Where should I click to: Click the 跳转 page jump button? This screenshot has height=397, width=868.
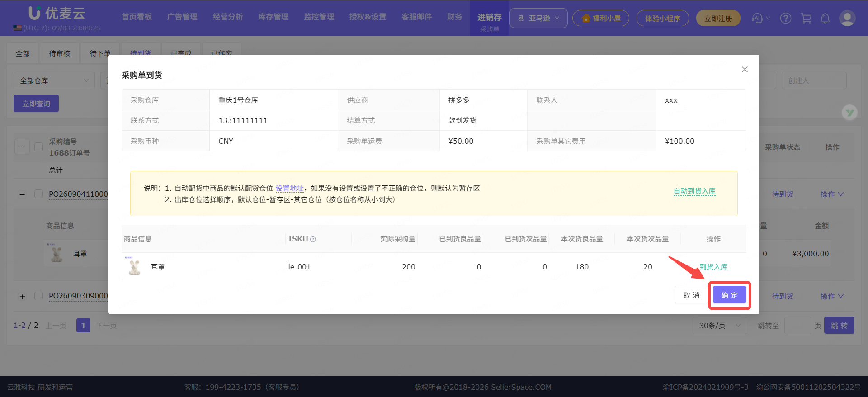[839, 326]
